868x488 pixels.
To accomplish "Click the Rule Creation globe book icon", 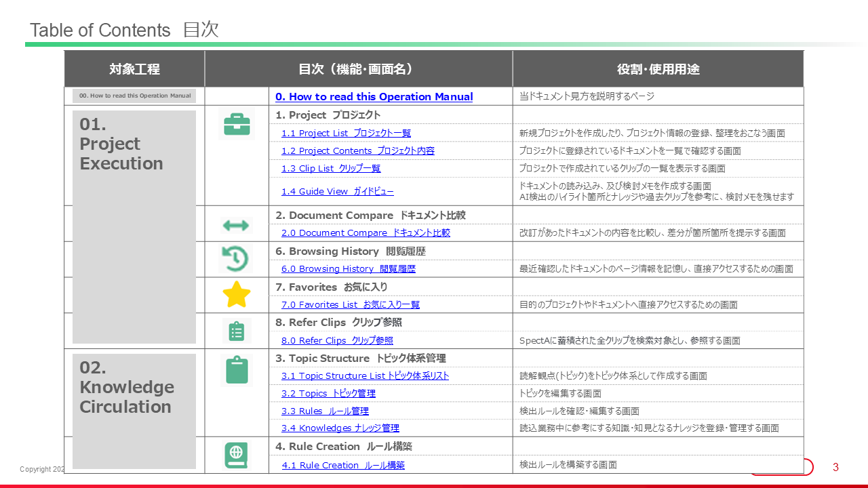I will click(237, 455).
